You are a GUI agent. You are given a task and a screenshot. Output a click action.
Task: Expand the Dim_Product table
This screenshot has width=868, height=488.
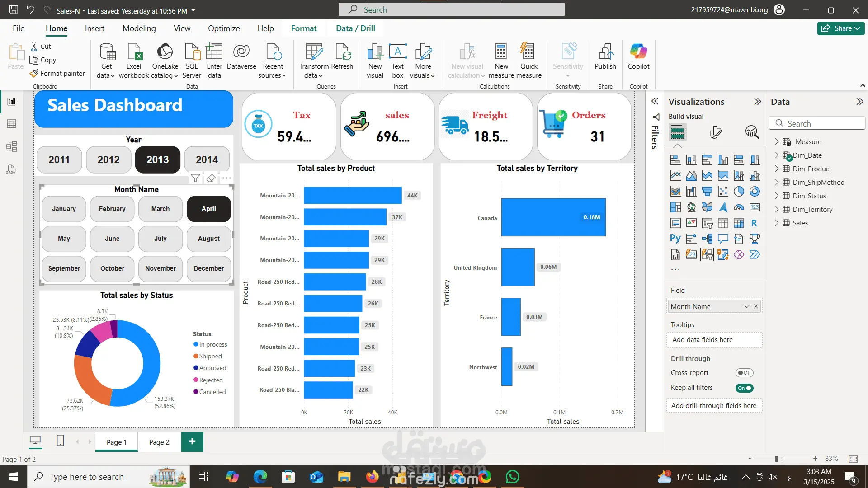777,169
